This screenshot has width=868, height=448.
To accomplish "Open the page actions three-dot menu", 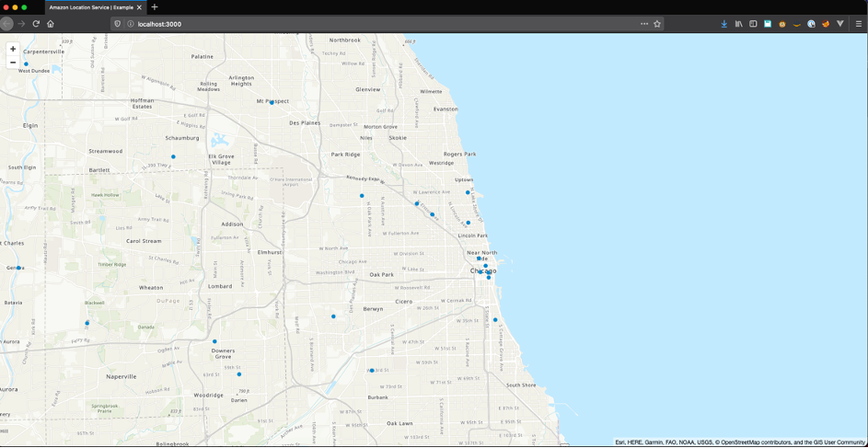I will pyautogui.click(x=643, y=24).
